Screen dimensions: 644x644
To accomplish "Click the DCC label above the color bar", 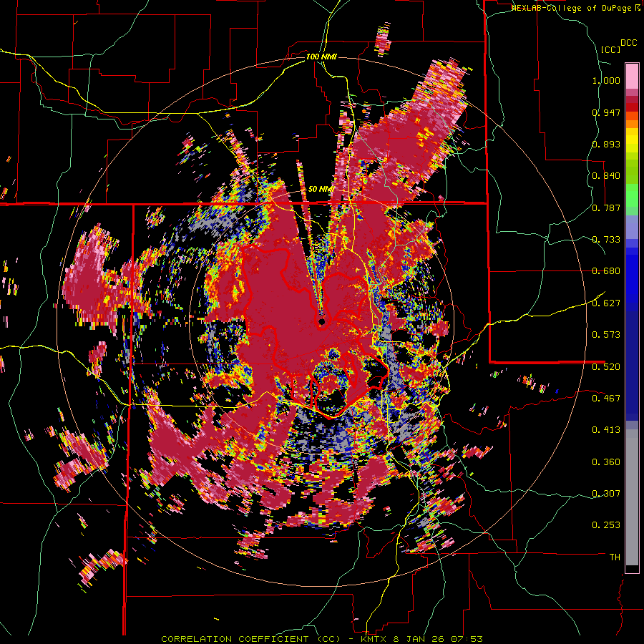I will [628, 43].
